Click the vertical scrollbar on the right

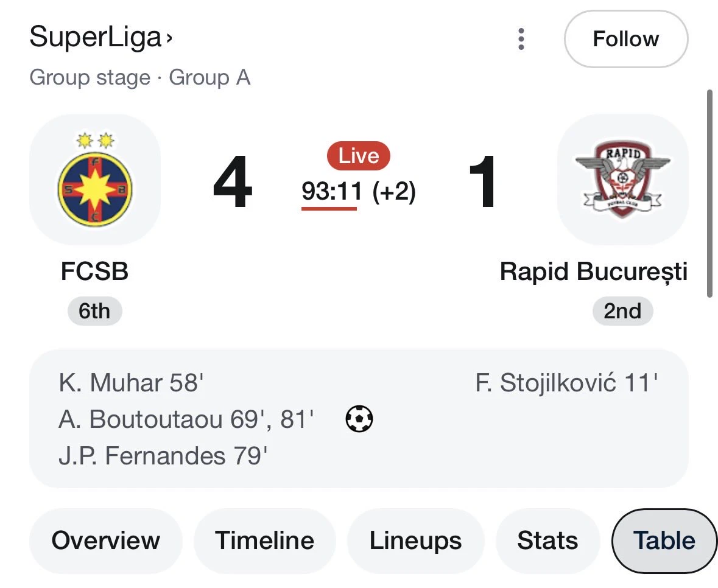coord(709,194)
